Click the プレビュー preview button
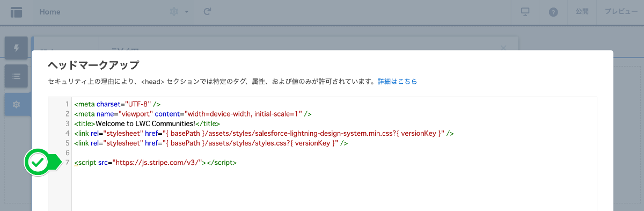Image resolution: width=644 pixels, height=211 pixels. 621,12
